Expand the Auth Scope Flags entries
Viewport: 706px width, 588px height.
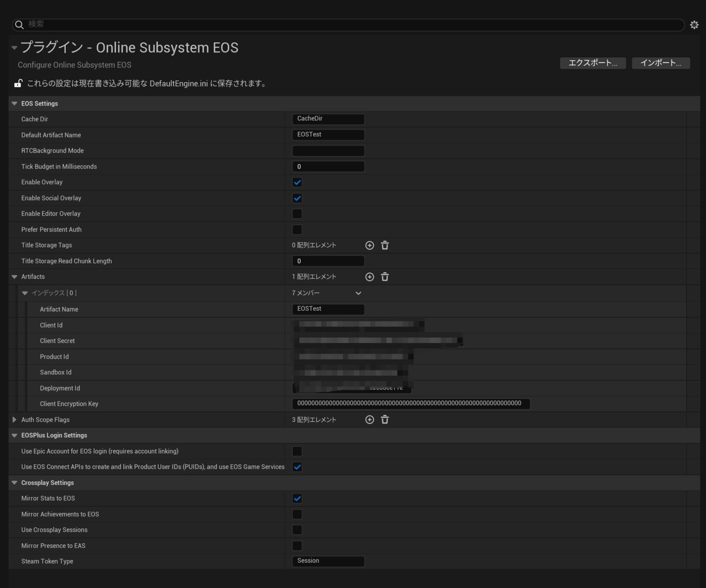(14, 419)
